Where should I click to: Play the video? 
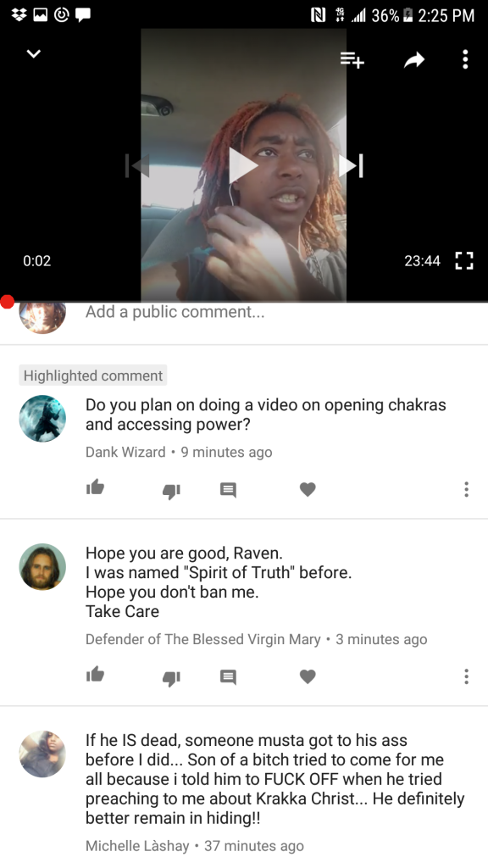(x=243, y=165)
